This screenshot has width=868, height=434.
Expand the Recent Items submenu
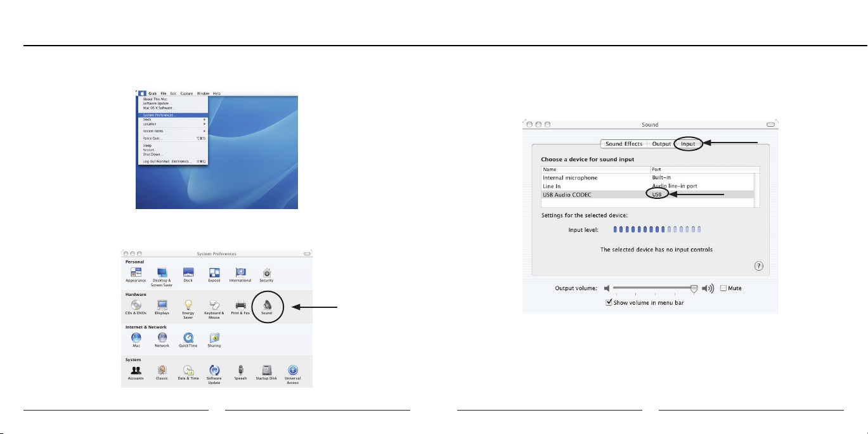(x=173, y=131)
